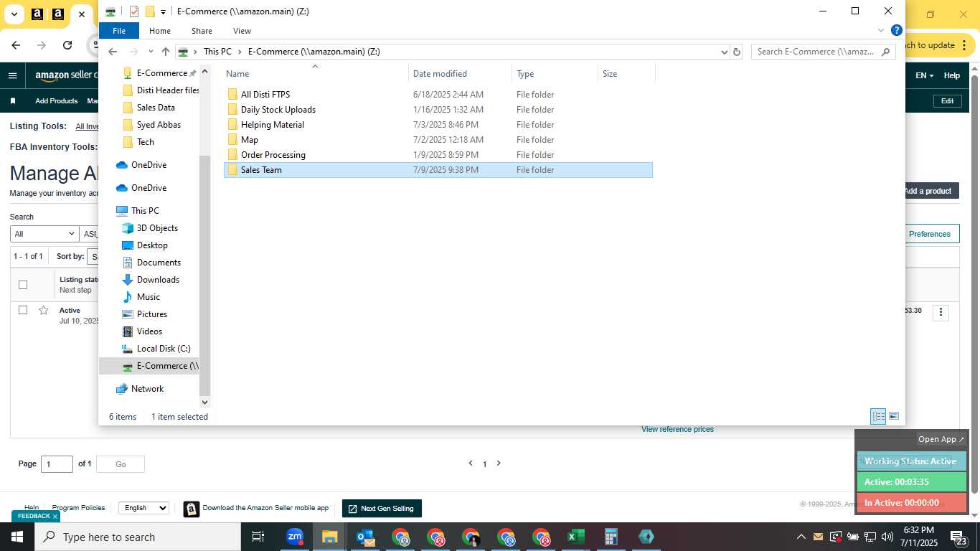Open File Explorer Help question mark
980x551 pixels.
[x=896, y=31]
